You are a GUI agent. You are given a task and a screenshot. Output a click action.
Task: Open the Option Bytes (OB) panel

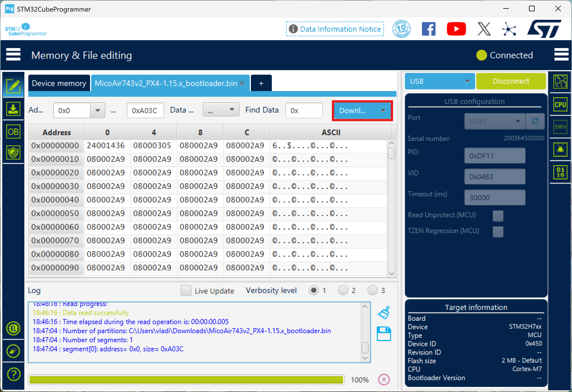[13, 132]
